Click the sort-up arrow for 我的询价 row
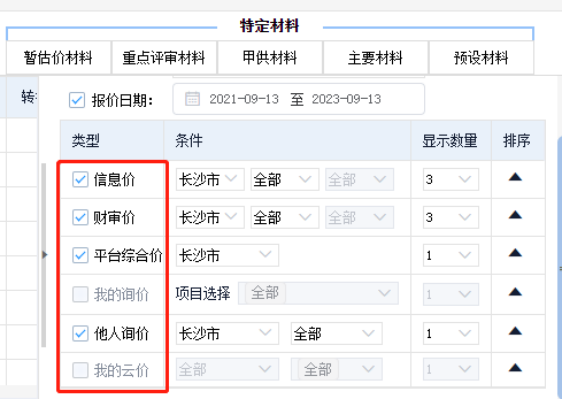 coord(515,292)
